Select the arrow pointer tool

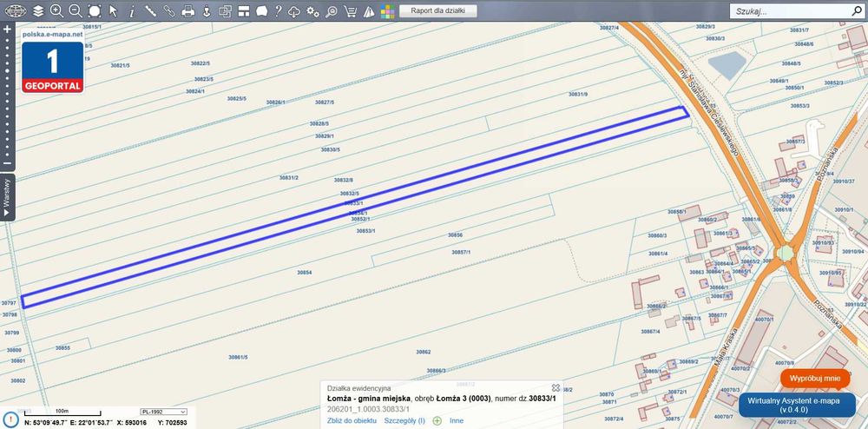pyautogui.click(x=114, y=11)
